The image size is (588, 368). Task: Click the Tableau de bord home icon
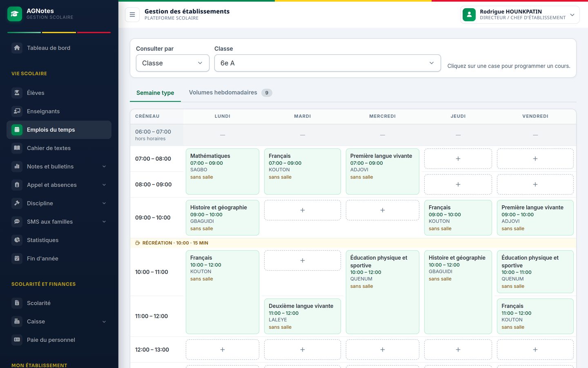[x=17, y=48]
